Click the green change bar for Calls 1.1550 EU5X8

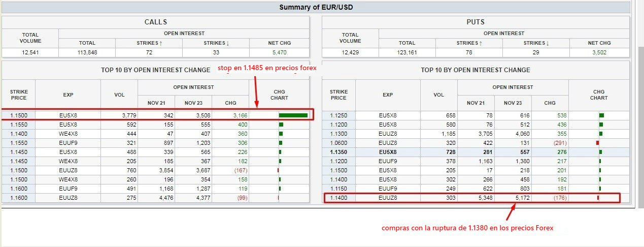pos(281,125)
